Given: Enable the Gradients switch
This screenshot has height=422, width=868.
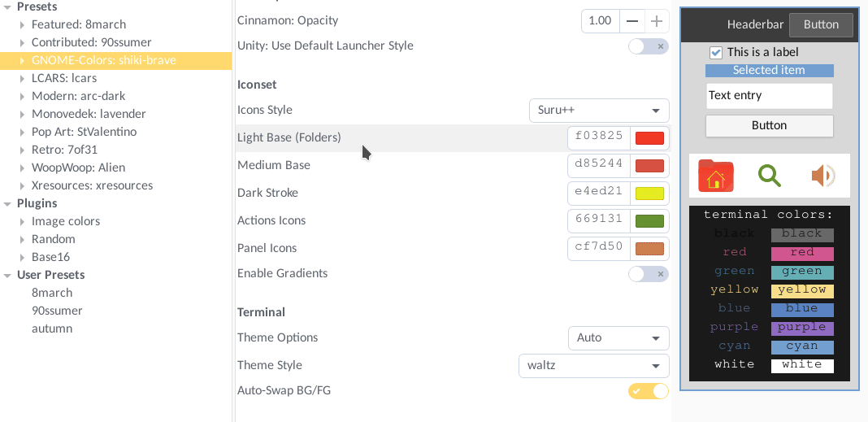Looking at the screenshot, I should click(x=649, y=274).
